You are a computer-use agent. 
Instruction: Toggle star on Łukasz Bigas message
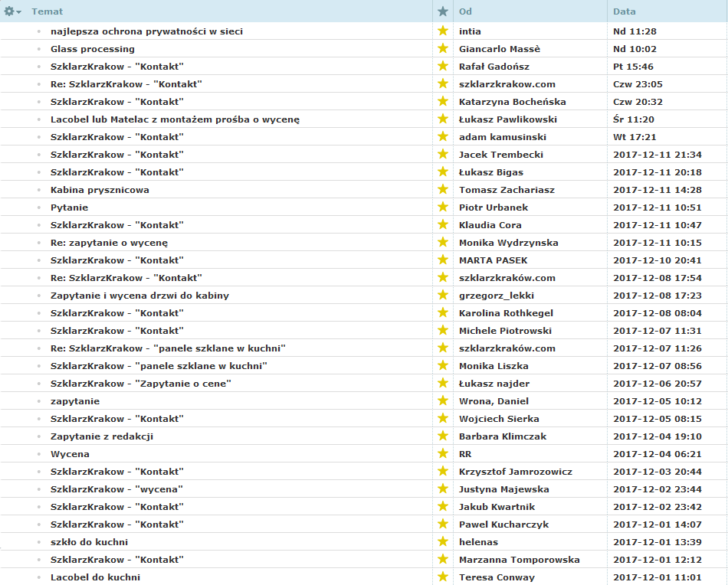click(x=443, y=172)
